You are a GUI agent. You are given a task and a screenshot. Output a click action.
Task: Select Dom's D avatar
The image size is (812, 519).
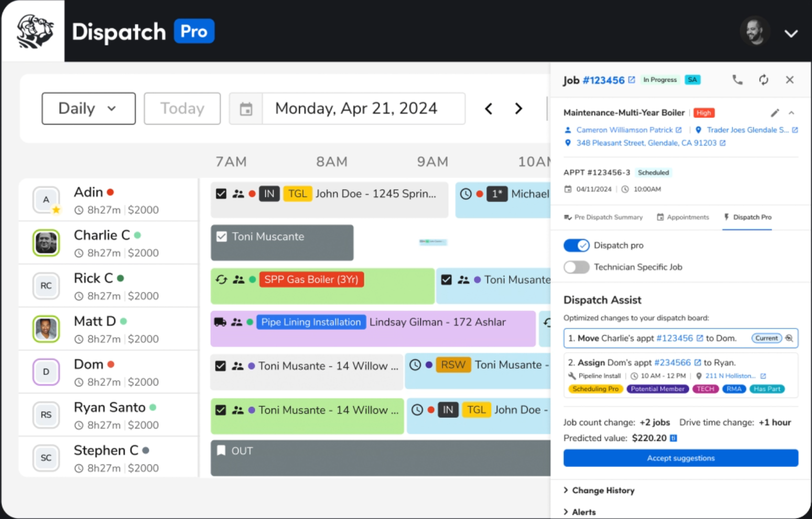click(x=46, y=372)
